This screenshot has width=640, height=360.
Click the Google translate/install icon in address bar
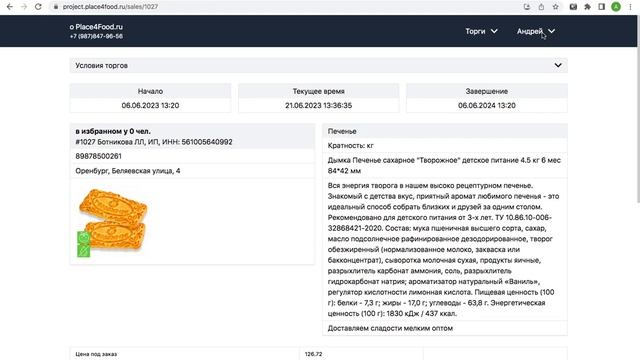pos(527,7)
